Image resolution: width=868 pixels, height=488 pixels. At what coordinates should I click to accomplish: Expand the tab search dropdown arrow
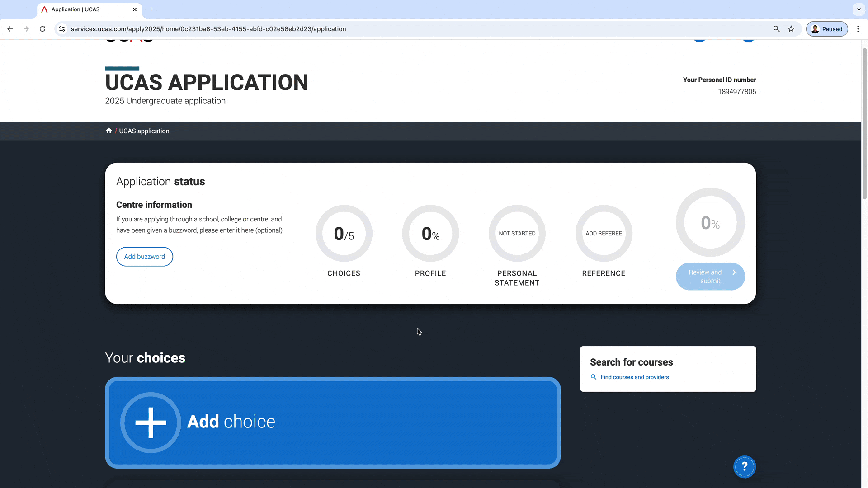[x=859, y=9]
